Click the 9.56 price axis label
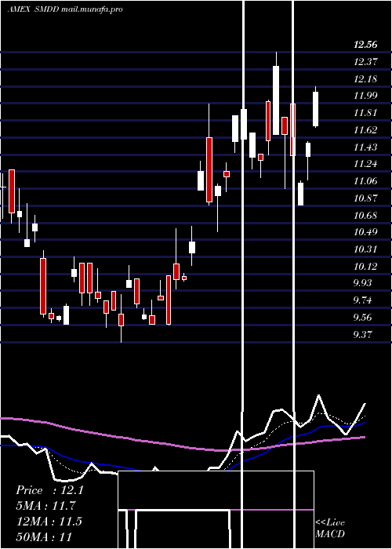Screen dimensions: 392x549 pos(362,318)
